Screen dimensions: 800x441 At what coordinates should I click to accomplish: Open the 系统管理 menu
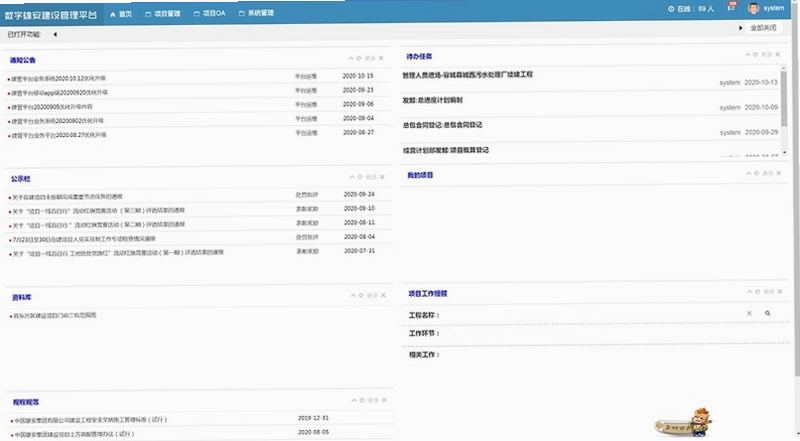coord(256,13)
